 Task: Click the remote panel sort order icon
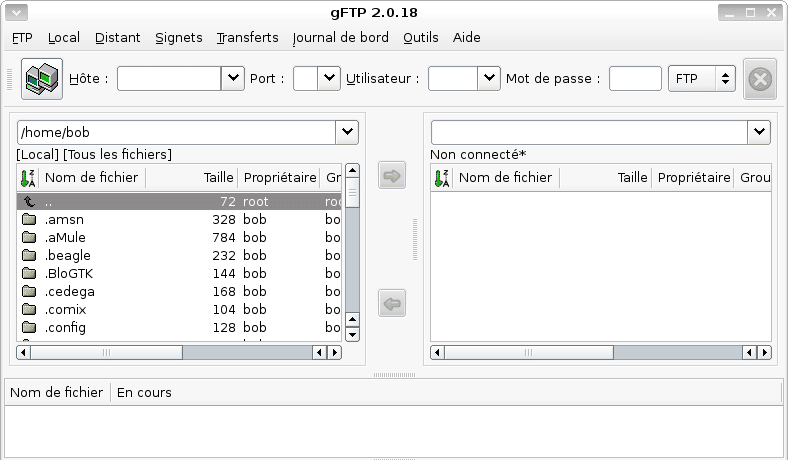point(442,178)
